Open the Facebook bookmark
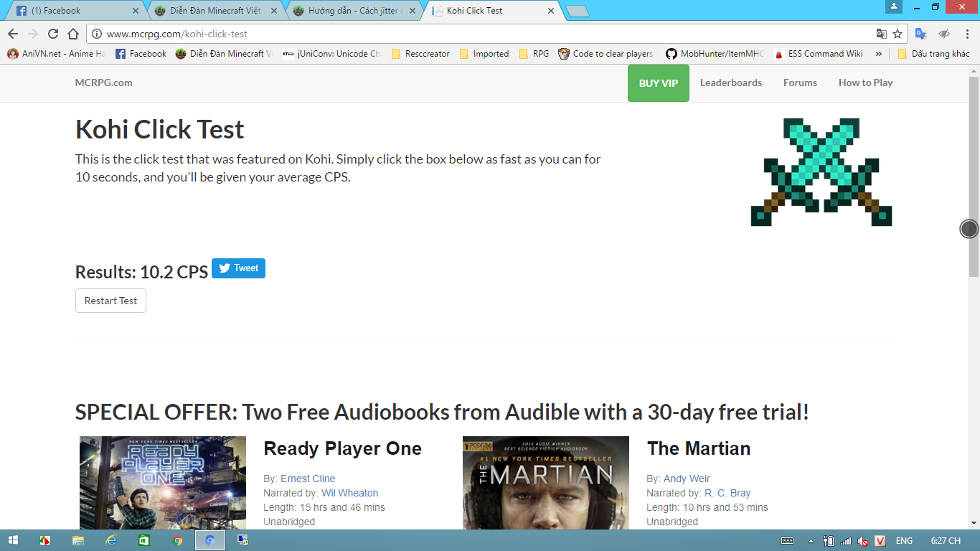This screenshot has height=551, width=980. (141, 54)
